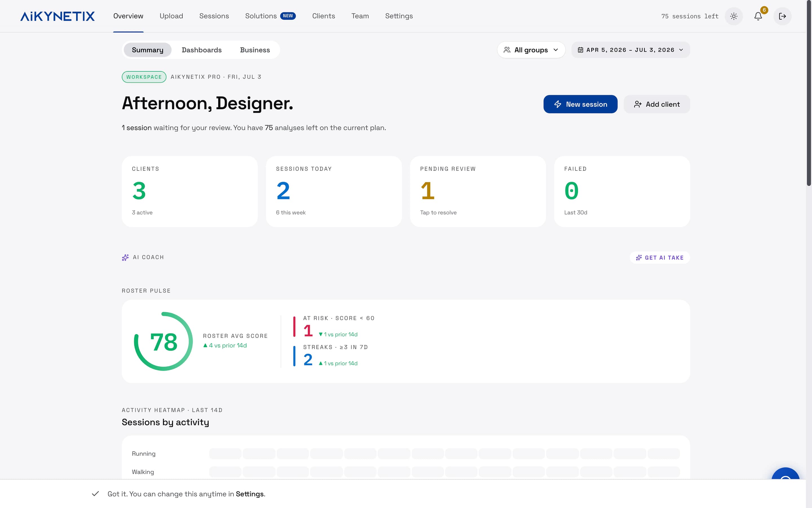The width and height of the screenshot is (812, 508).
Task: Expand the All groups dropdown
Action: pyautogui.click(x=531, y=50)
